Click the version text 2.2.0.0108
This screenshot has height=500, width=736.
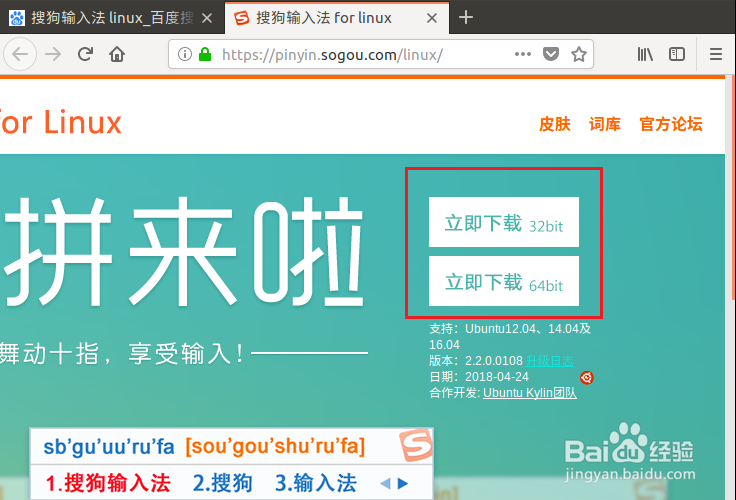click(x=494, y=361)
